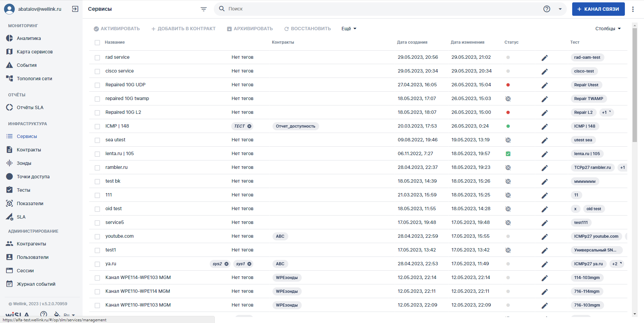Image resolution: width=644 pixels, height=323 pixels.
Task: Click pencil icon for Repaired 10G UDP
Action: tap(544, 85)
